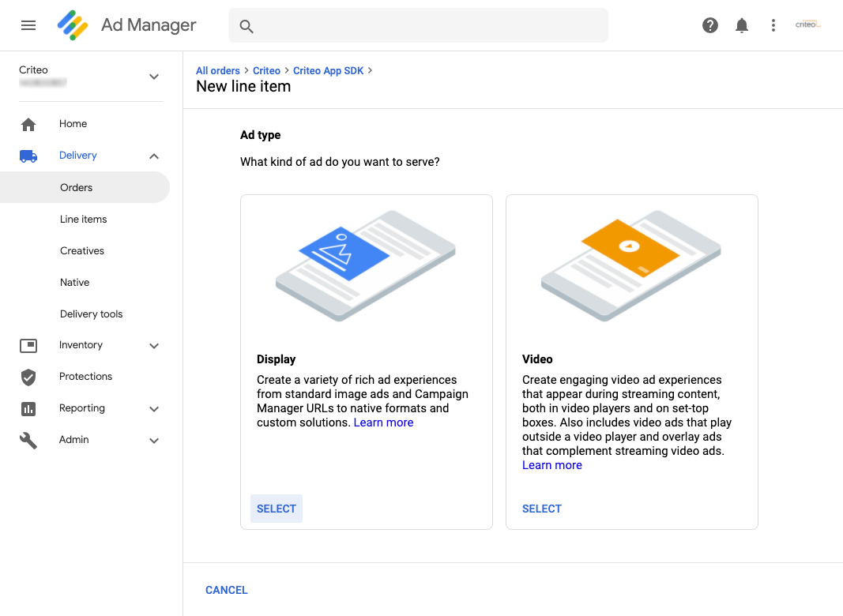Show notifications bell
This screenshot has width=843, height=616.
(742, 25)
